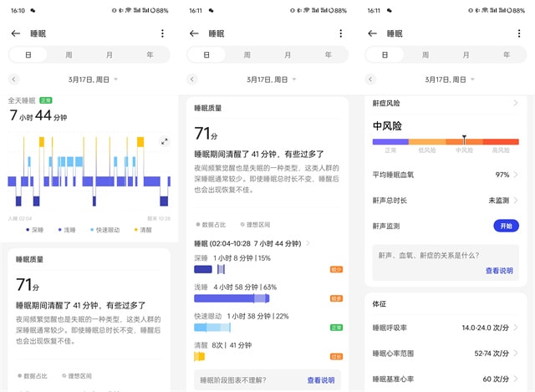The height and width of the screenshot is (392, 535).
Task: Tap orange badge on 清醒 row
Action: click(x=336, y=357)
